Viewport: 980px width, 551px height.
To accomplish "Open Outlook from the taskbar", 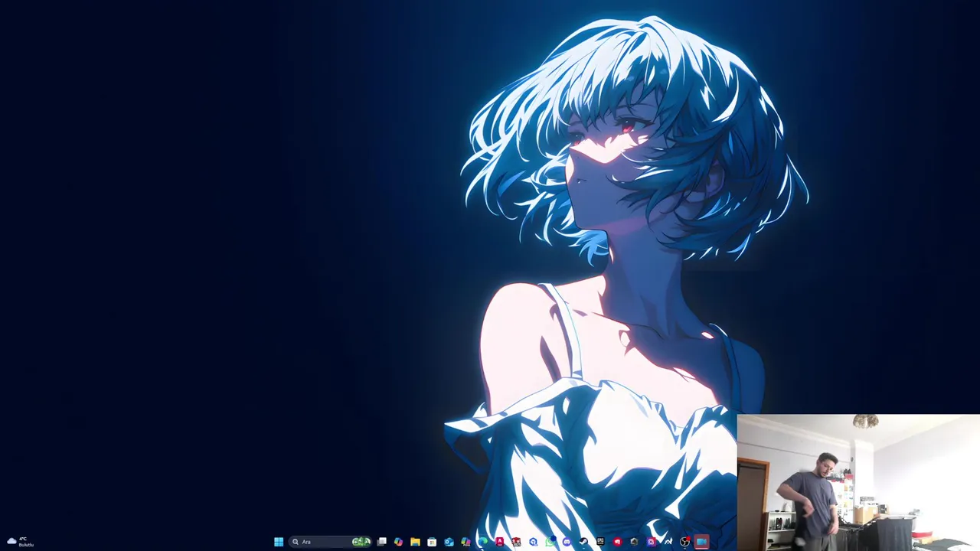I will pos(449,542).
